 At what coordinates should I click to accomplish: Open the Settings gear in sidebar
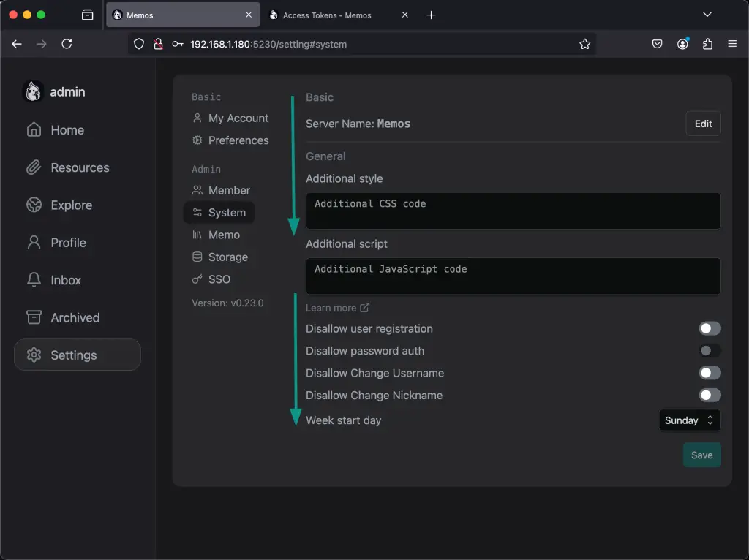(33, 355)
